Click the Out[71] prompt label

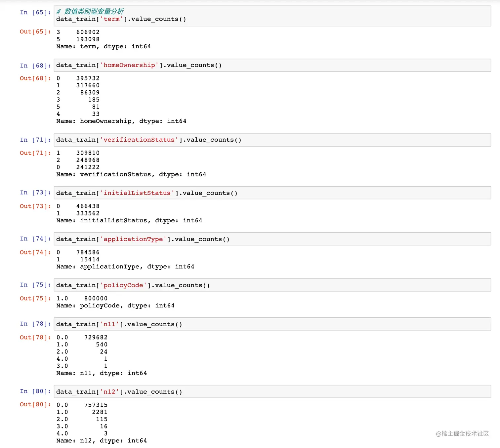(x=35, y=153)
